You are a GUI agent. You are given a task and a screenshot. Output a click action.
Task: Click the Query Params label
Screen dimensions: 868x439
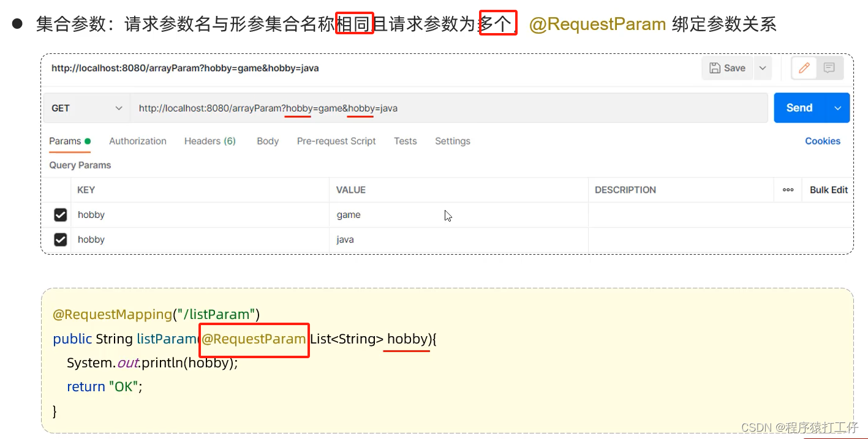pyautogui.click(x=80, y=165)
